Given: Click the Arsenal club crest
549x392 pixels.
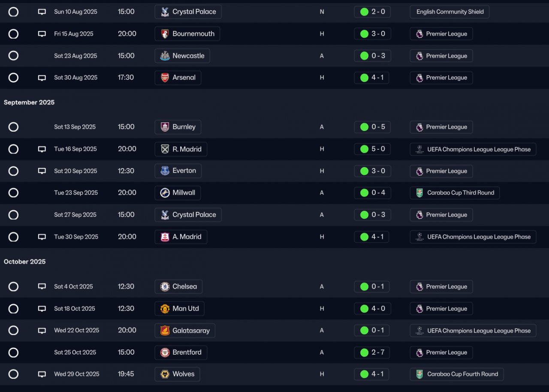Looking at the screenshot, I should pos(165,78).
